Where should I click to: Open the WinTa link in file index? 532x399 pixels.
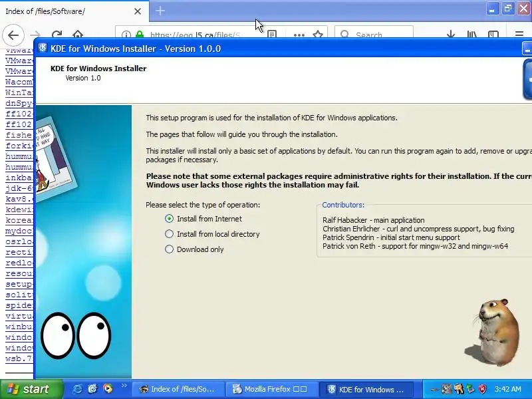(19, 92)
